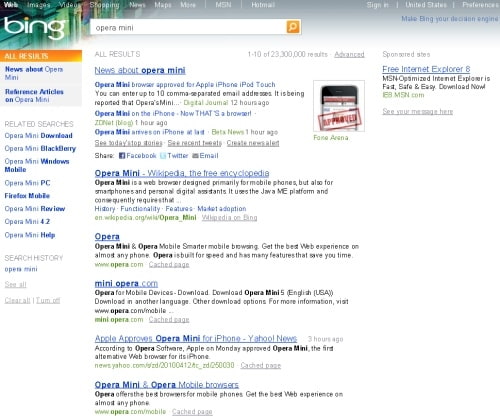Click the Bing logo
Screen dimensions: 500x416
tap(35, 28)
